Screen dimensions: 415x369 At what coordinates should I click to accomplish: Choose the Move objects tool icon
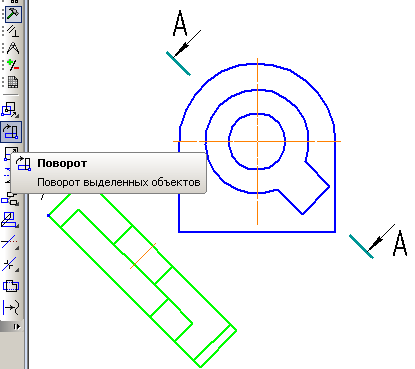tap(11, 110)
